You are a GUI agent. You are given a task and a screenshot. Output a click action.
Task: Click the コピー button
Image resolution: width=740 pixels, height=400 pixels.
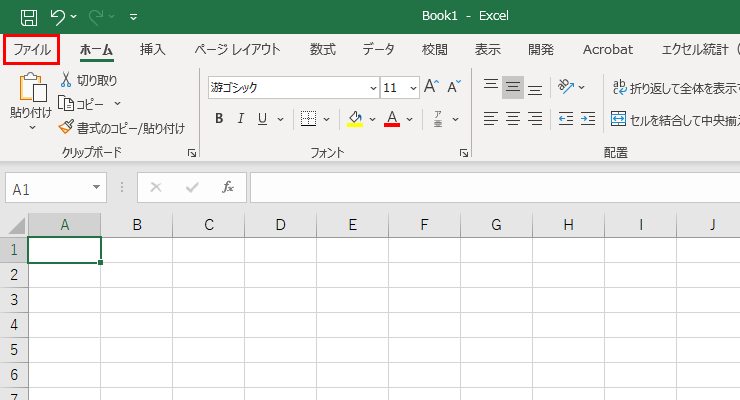(x=81, y=103)
